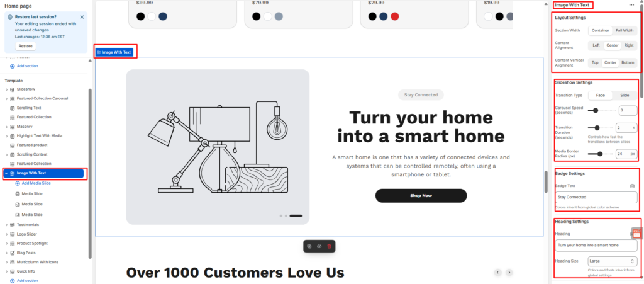This screenshot has height=284, width=644.
Task: Choose Left content alignment
Action: tap(596, 45)
